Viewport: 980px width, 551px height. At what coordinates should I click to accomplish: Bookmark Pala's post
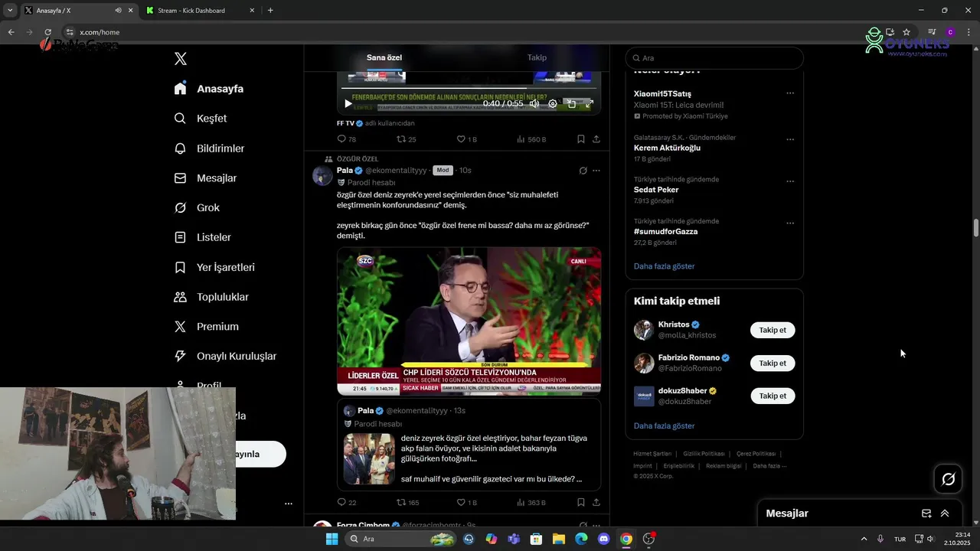coord(581,503)
